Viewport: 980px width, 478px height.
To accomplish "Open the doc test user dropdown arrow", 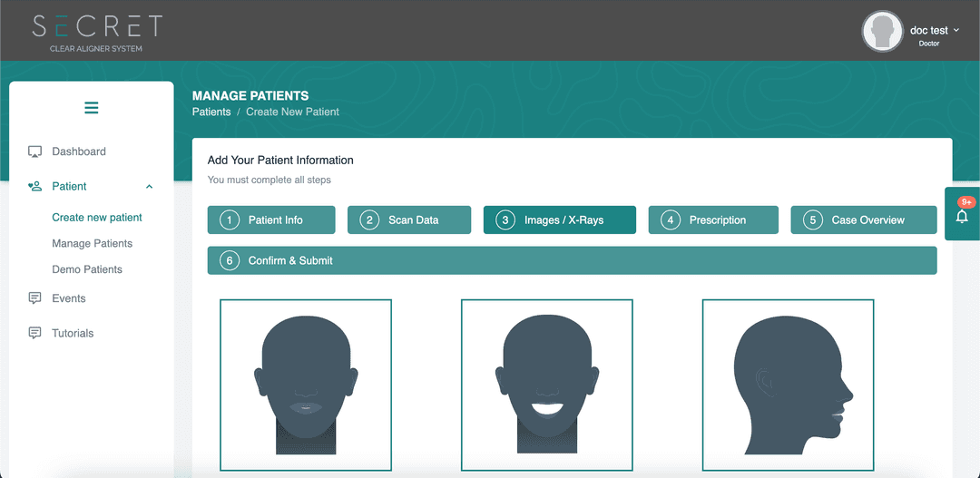I will (x=957, y=30).
